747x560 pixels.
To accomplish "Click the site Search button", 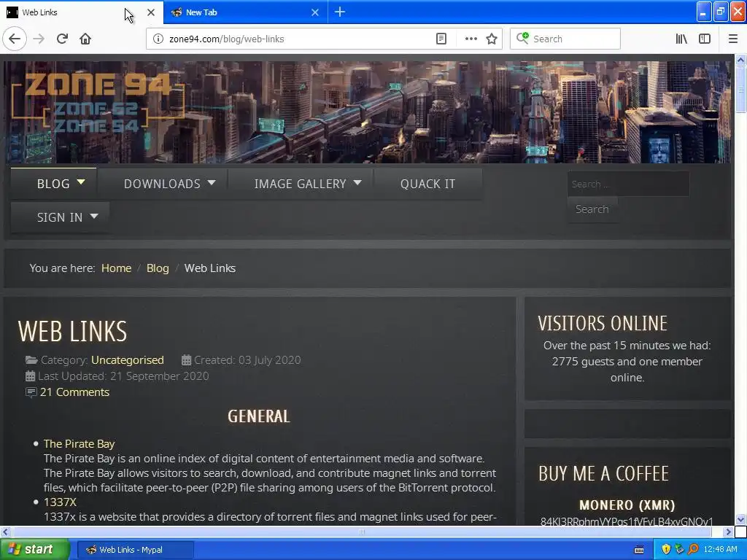I will 592,209.
